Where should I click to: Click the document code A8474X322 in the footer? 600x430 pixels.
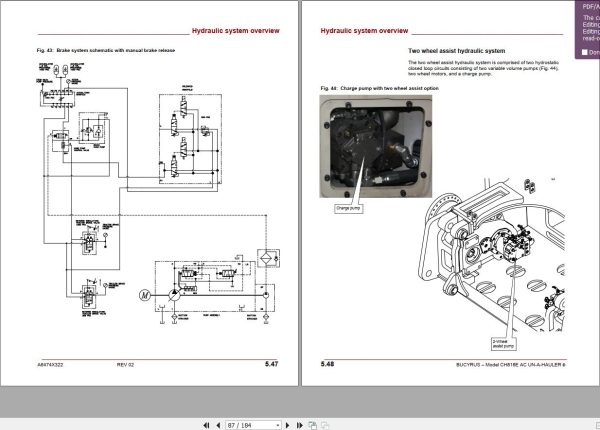pyautogui.click(x=50, y=365)
